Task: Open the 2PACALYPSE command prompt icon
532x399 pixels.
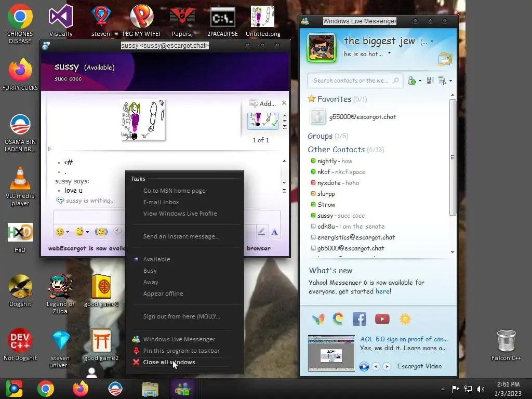Action: pos(222,20)
